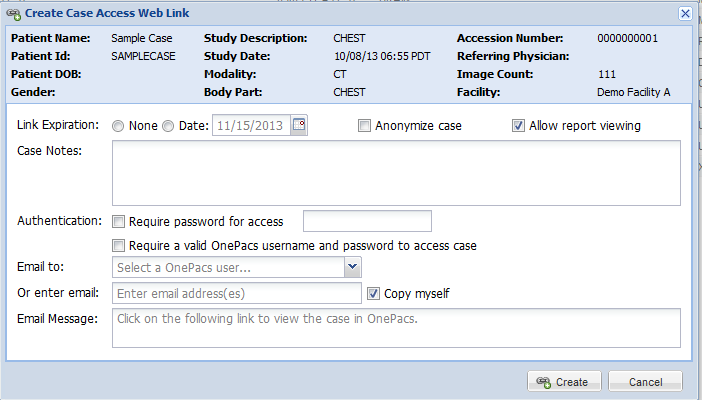Viewport: 702px width, 400px height.
Task: Uncheck Allow report viewing
Action: pyautogui.click(x=518, y=126)
